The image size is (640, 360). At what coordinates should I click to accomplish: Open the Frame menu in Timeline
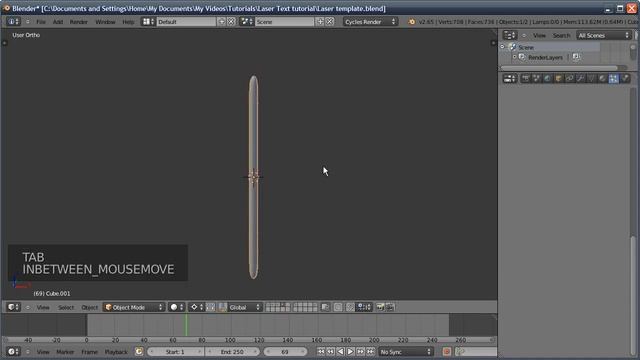(89, 352)
